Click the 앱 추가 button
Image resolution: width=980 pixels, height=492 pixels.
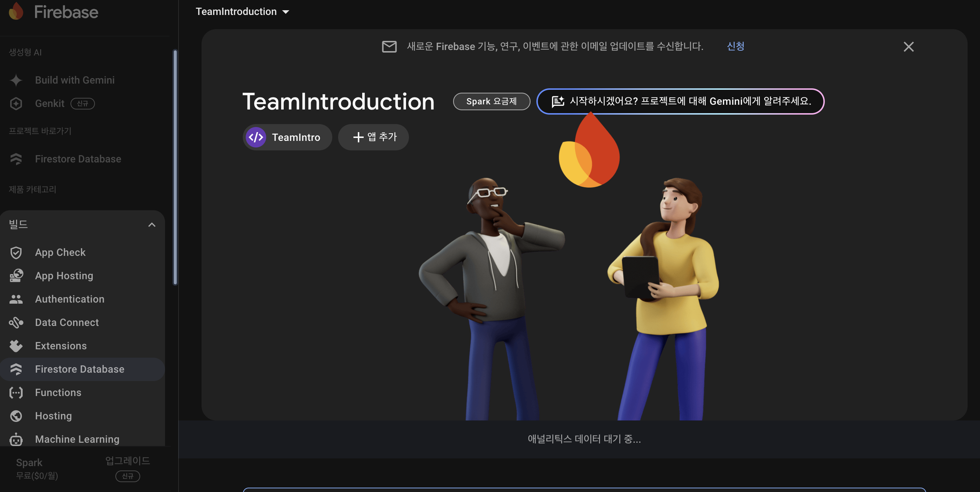(x=373, y=137)
